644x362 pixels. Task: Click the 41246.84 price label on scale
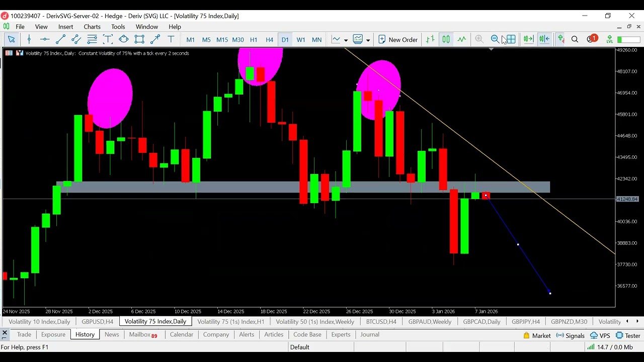(x=627, y=199)
